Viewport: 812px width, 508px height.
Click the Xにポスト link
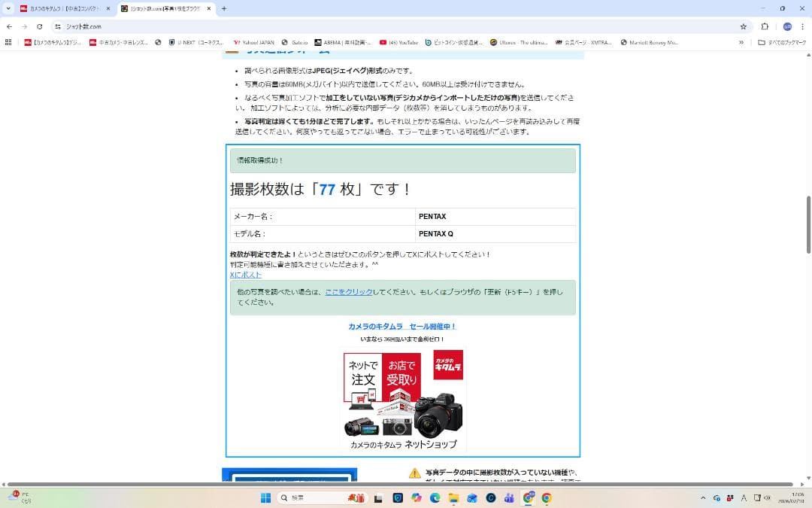click(x=245, y=274)
